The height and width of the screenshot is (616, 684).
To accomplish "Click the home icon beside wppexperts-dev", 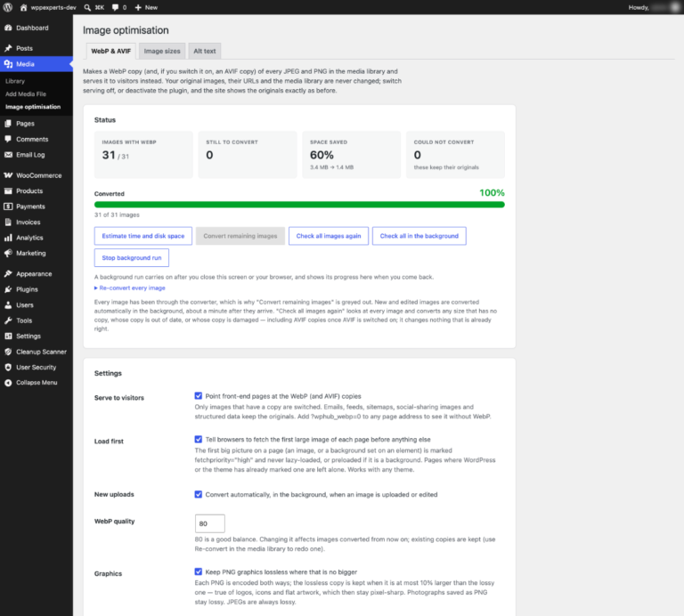I will tap(23, 7).
